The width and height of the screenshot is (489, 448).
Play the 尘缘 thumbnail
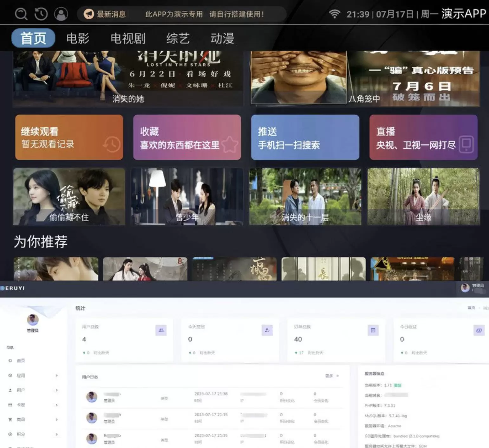tap(423, 196)
